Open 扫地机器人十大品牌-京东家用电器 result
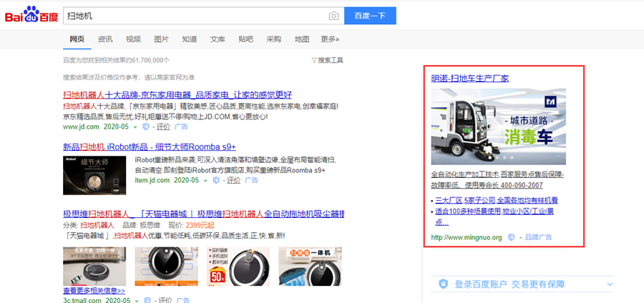644x303 pixels. click(x=177, y=95)
